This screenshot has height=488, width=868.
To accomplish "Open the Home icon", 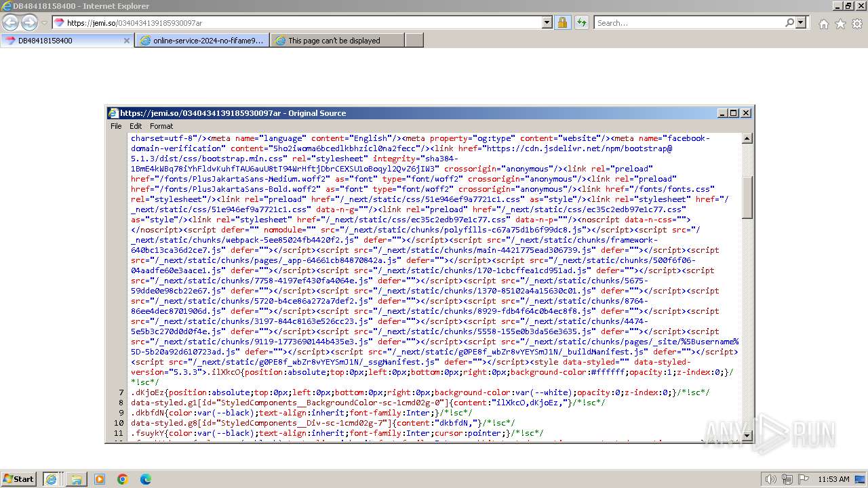I will coord(823,24).
